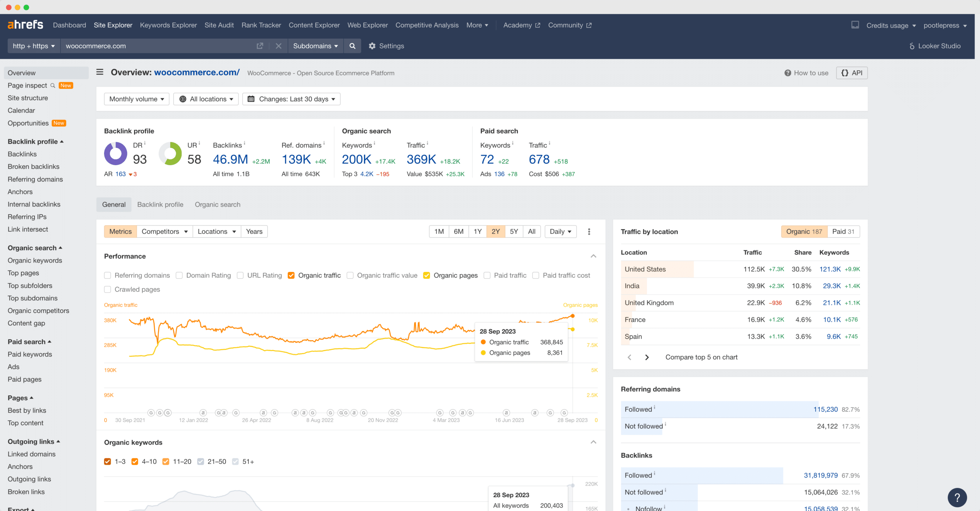Open http + https protocol dropdown
This screenshot has width=980, height=511.
34,46
